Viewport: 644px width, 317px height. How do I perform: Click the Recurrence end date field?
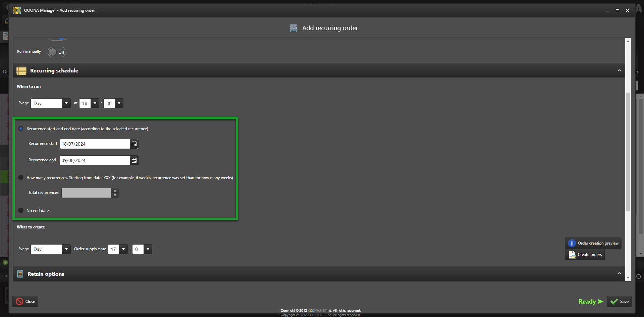click(95, 160)
